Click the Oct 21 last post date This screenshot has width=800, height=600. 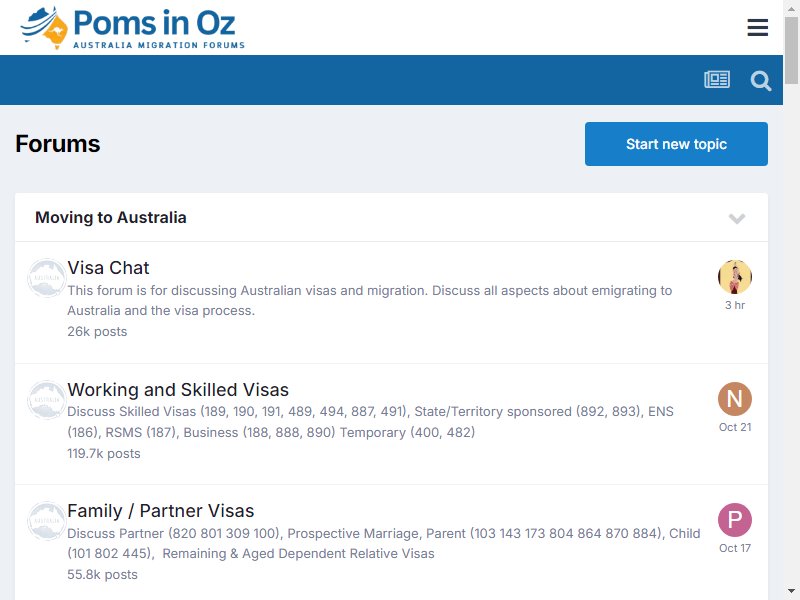(x=735, y=427)
